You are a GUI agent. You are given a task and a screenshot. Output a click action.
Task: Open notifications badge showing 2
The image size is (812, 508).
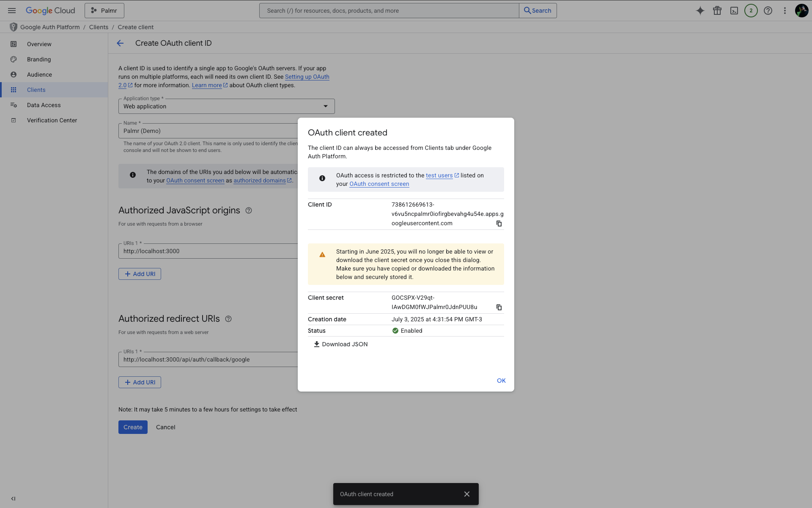pyautogui.click(x=751, y=11)
